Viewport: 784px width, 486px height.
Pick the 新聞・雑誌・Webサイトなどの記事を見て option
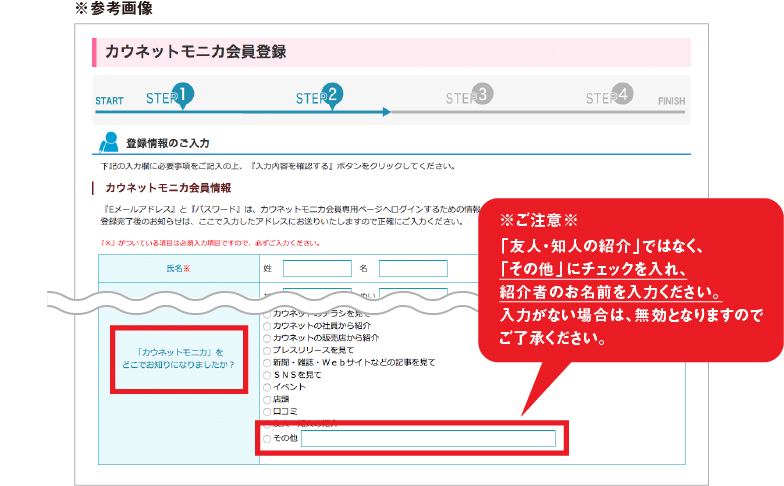click(x=267, y=363)
